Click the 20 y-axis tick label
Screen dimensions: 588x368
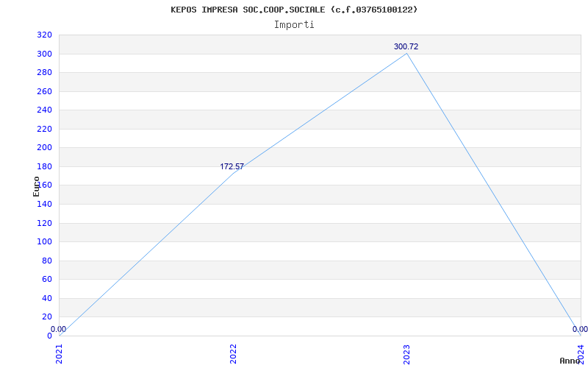47,317
